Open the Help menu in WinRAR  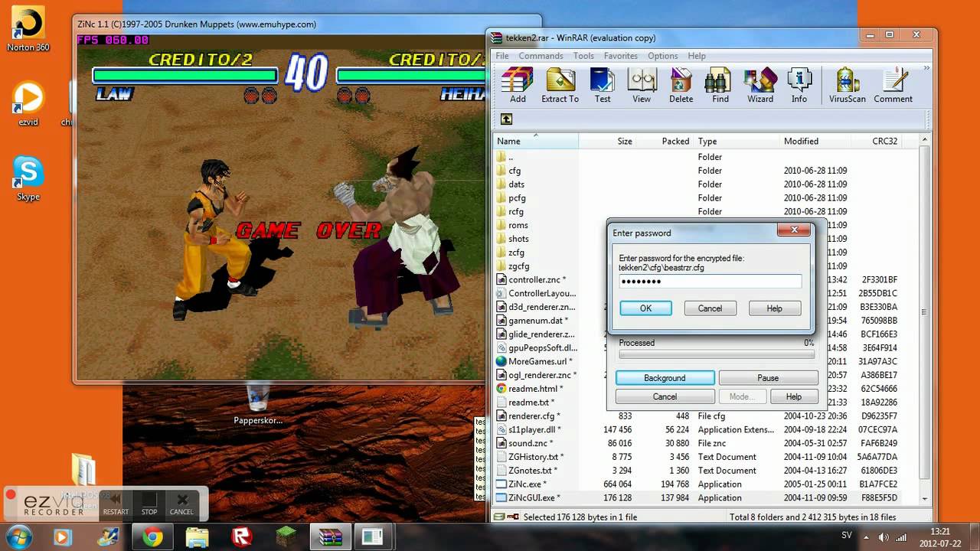tap(697, 56)
